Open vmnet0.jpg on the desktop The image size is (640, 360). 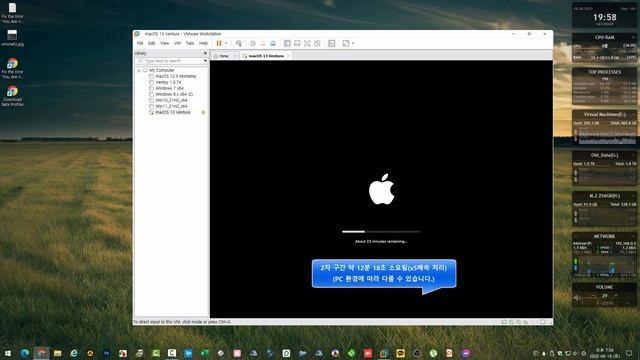pyautogui.click(x=12, y=38)
